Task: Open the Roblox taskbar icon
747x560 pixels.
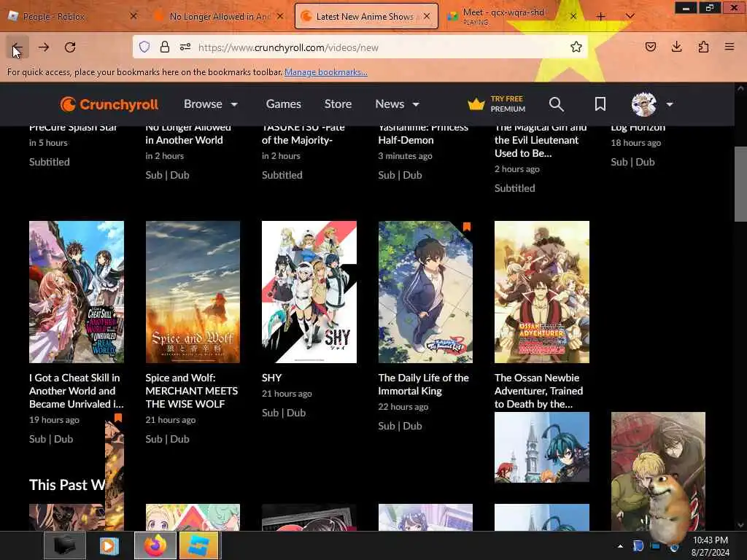Action: point(198,545)
